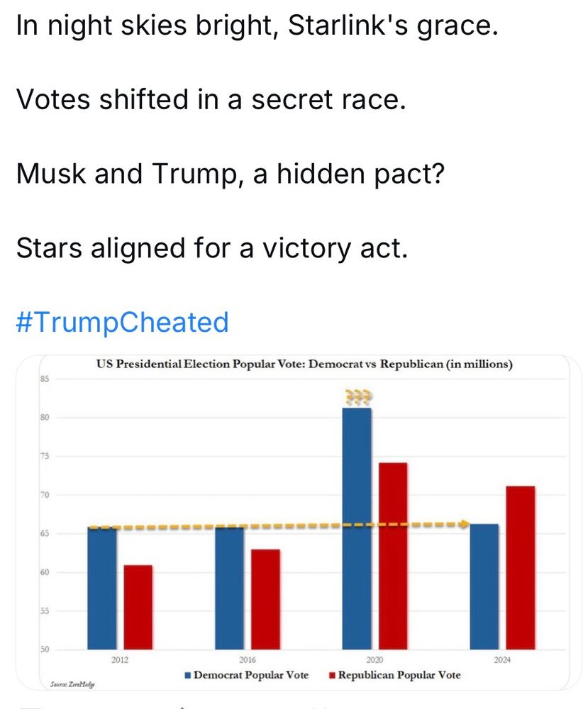Click the 2024 red Republican bar

(x=521, y=568)
